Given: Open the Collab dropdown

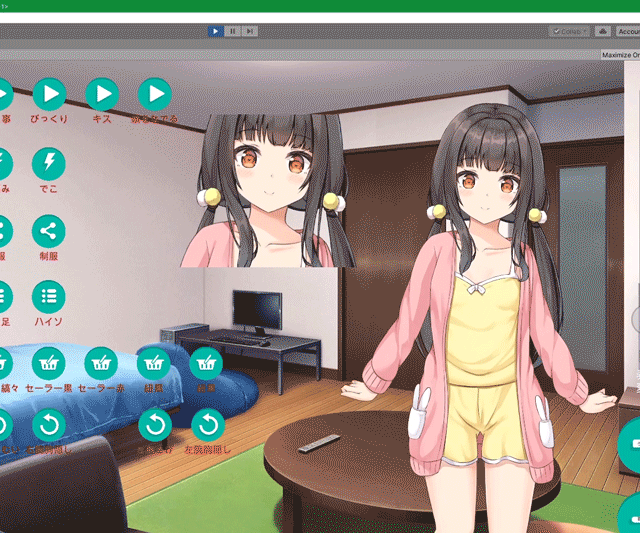Looking at the screenshot, I should point(569,31).
